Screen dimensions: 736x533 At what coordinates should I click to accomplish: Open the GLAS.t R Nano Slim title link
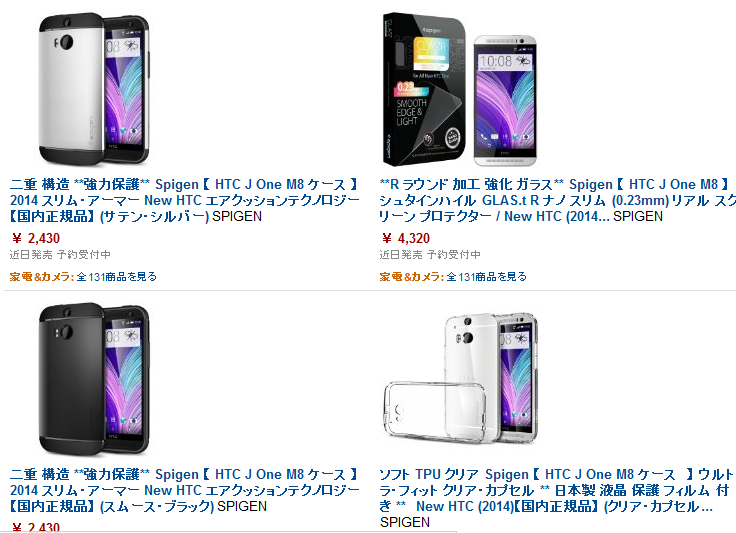point(558,200)
